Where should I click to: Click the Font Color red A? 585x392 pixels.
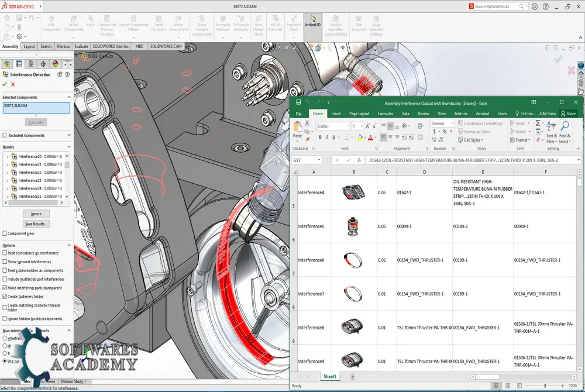[370, 137]
